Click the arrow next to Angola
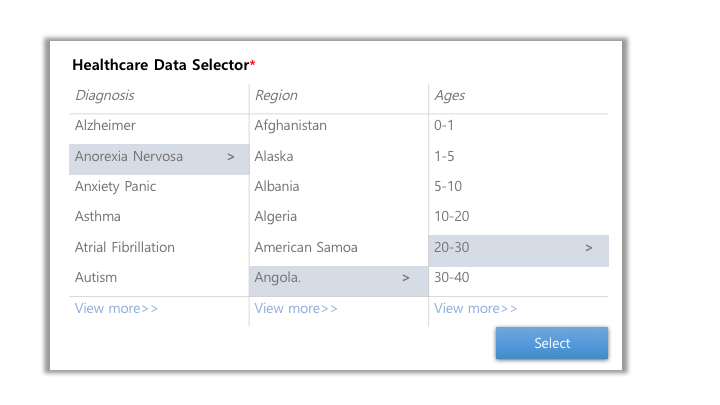720x405 pixels. (405, 278)
